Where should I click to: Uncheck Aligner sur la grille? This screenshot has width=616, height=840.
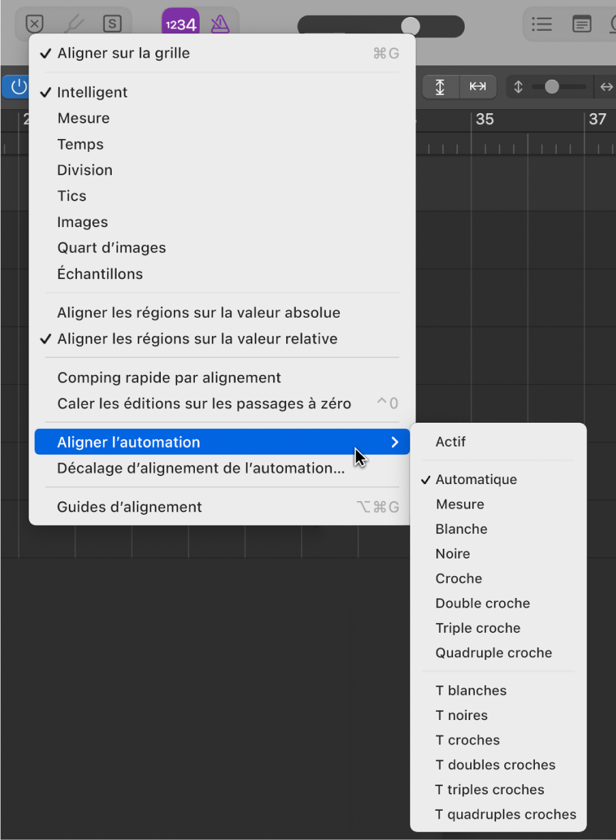click(x=123, y=52)
